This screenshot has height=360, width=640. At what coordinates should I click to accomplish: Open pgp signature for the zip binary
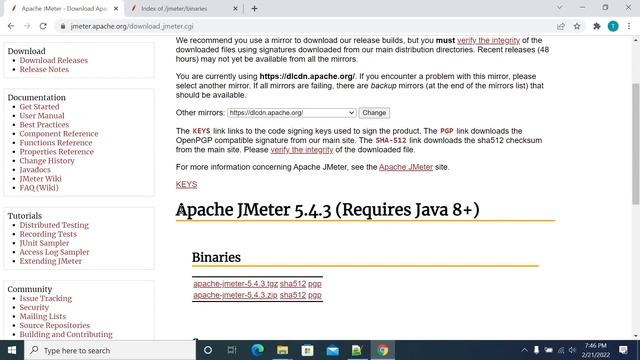tap(315, 295)
